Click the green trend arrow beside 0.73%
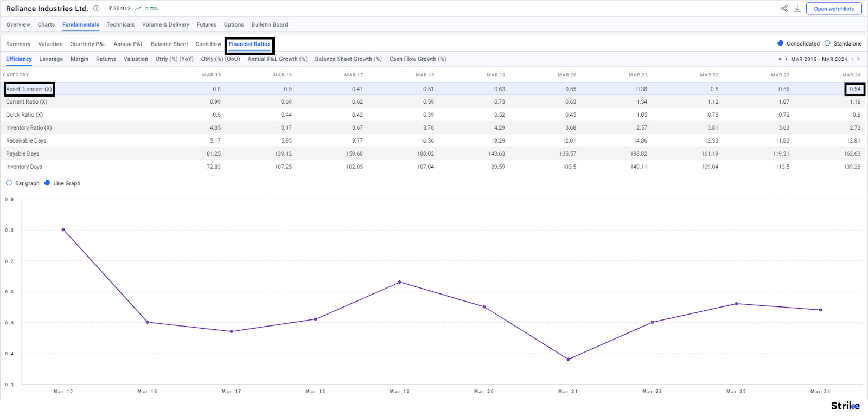 (138, 8)
